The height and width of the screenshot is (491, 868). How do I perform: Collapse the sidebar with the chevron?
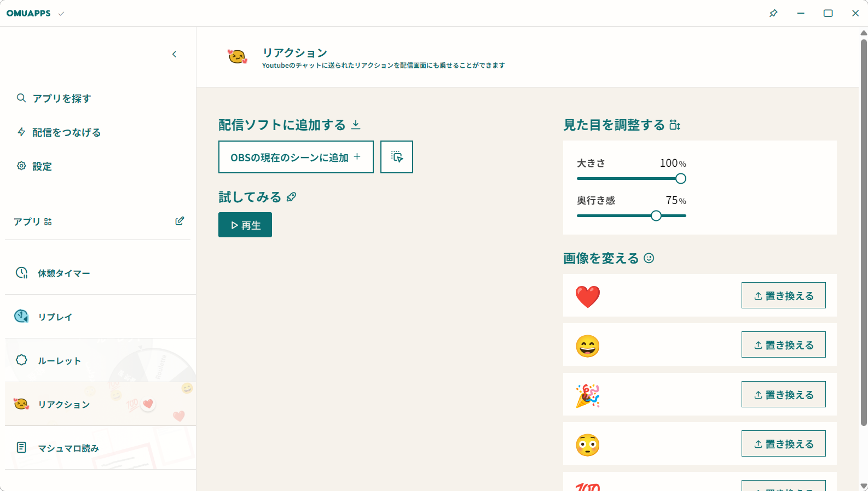[174, 54]
